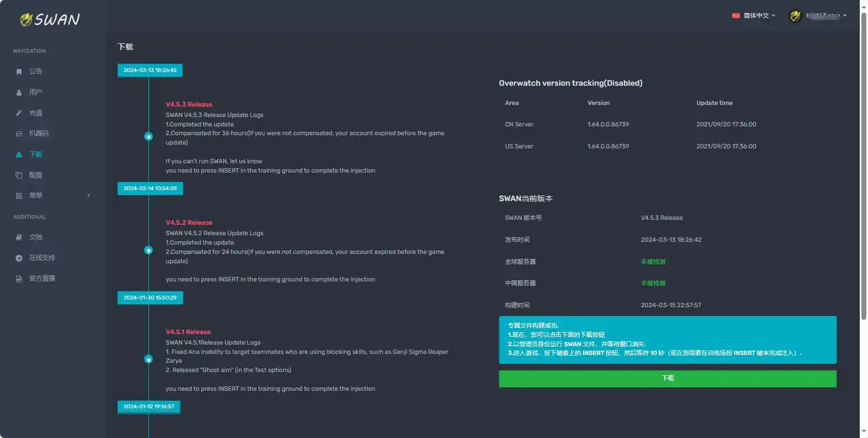The height and width of the screenshot is (438, 868).
Task: Click the SWAN logo in the sidebar
Action: point(50,20)
